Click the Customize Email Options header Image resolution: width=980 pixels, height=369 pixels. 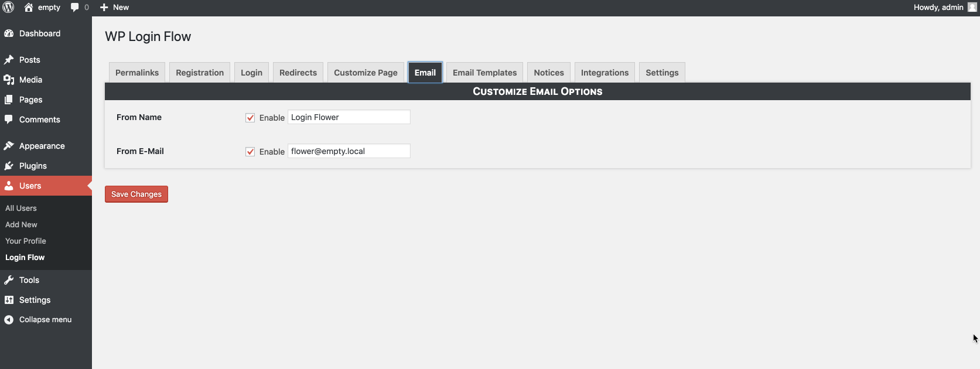click(538, 91)
